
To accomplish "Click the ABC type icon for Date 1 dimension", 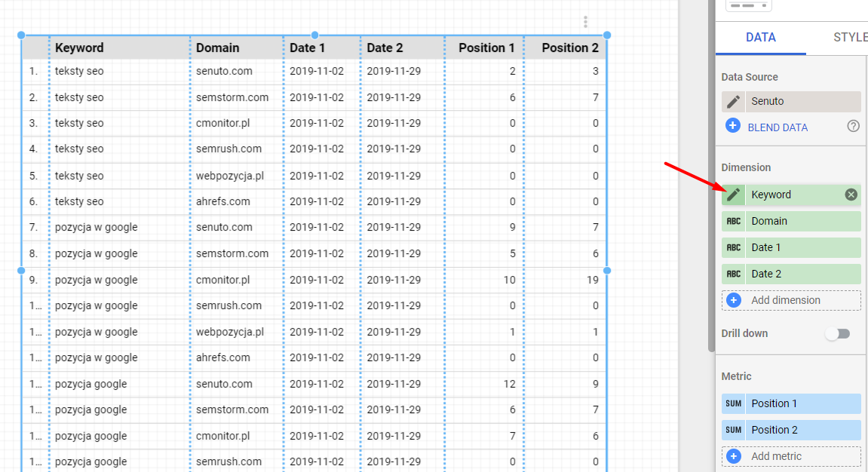I will 734,247.
